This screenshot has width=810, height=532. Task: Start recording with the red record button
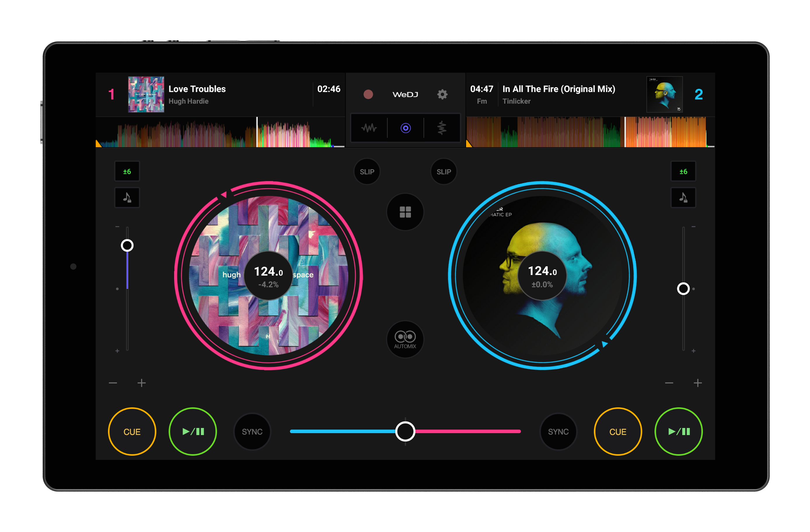[368, 94]
